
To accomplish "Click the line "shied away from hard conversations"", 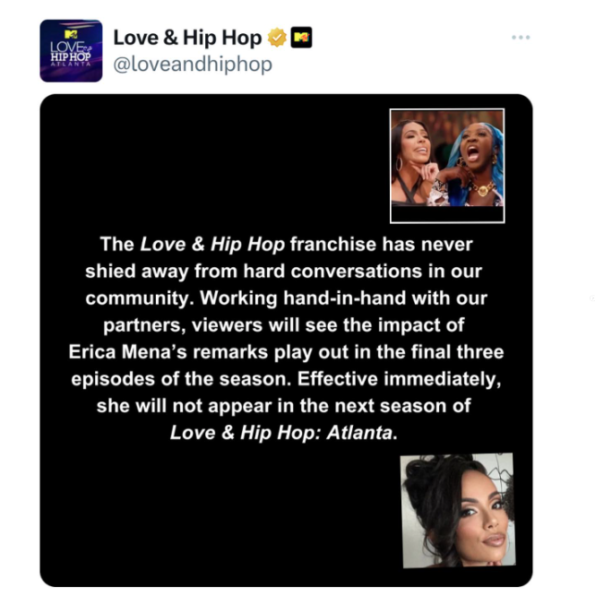I will tap(284, 271).
